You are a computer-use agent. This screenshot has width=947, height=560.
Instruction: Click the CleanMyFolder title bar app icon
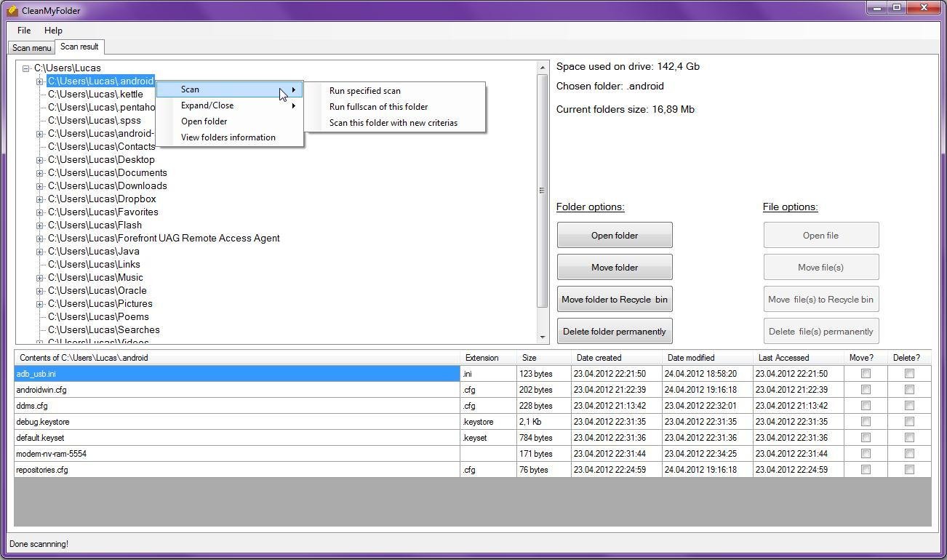[x=12, y=10]
